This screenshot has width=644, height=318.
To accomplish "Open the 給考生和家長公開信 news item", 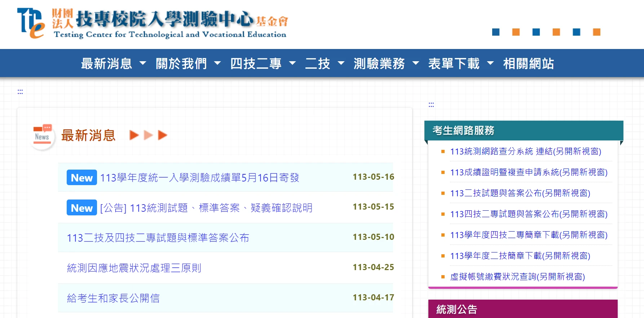I will pyautogui.click(x=113, y=298).
